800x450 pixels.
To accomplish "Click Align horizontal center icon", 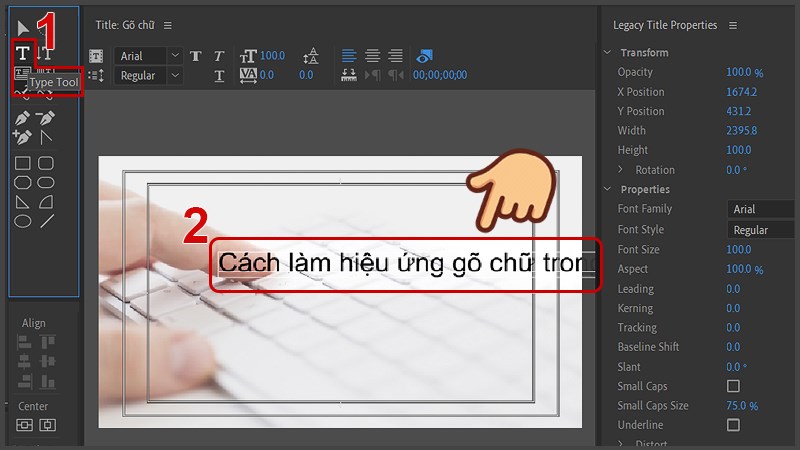I will [x=24, y=362].
